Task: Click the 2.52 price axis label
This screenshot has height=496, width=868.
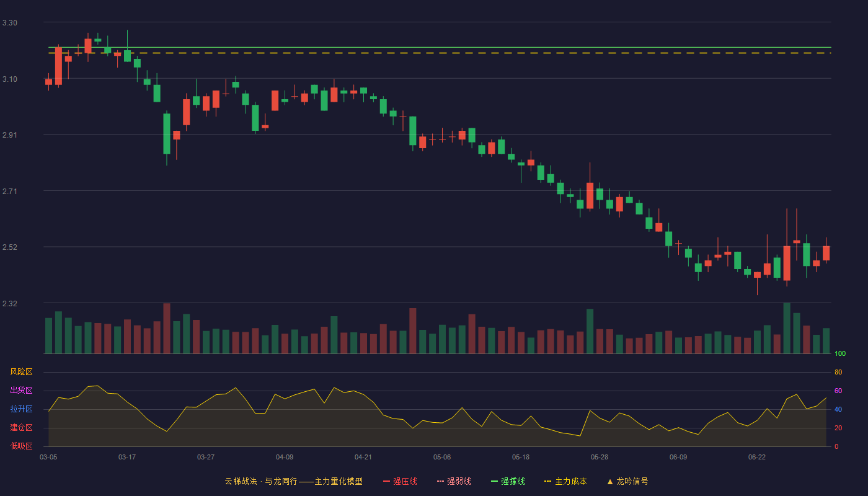Action: (10, 247)
